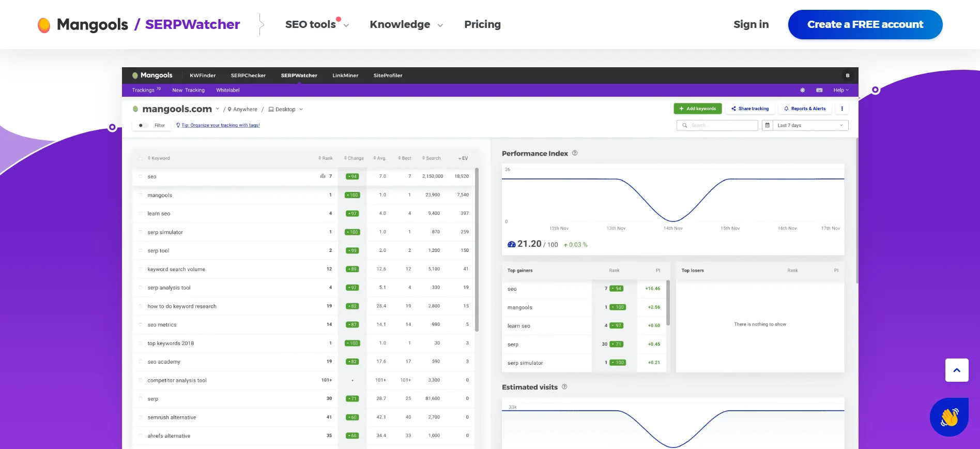
Task: Tick the 'keyword search volume' checkbox
Action: click(140, 269)
